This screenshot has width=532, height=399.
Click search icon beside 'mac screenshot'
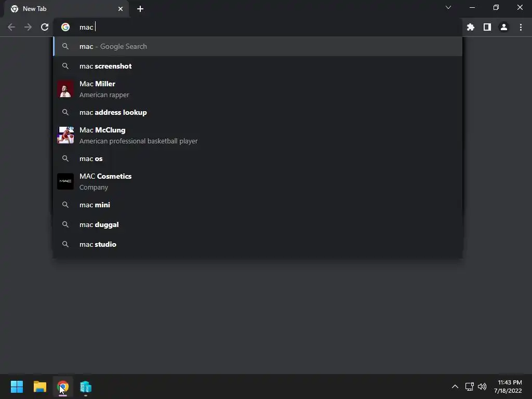65,66
